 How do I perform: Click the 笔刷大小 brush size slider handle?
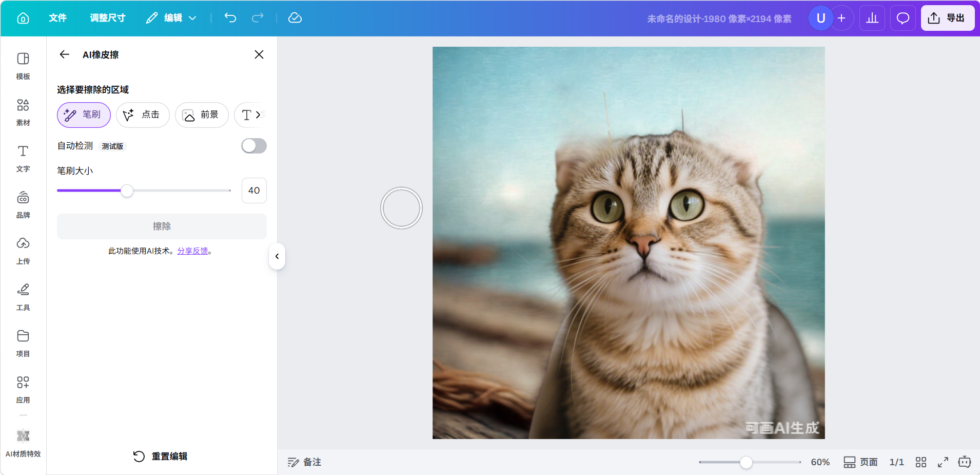[x=127, y=191]
